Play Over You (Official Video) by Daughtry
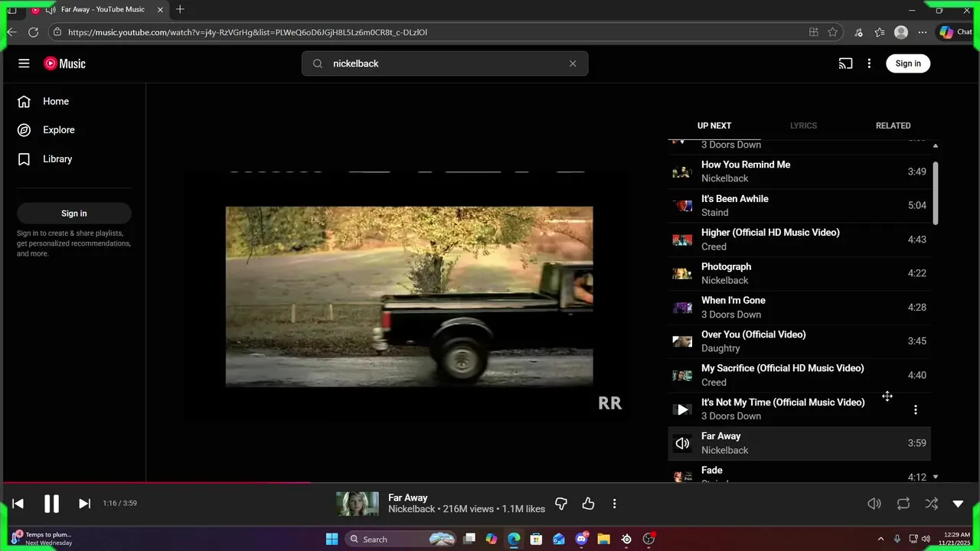 point(799,341)
